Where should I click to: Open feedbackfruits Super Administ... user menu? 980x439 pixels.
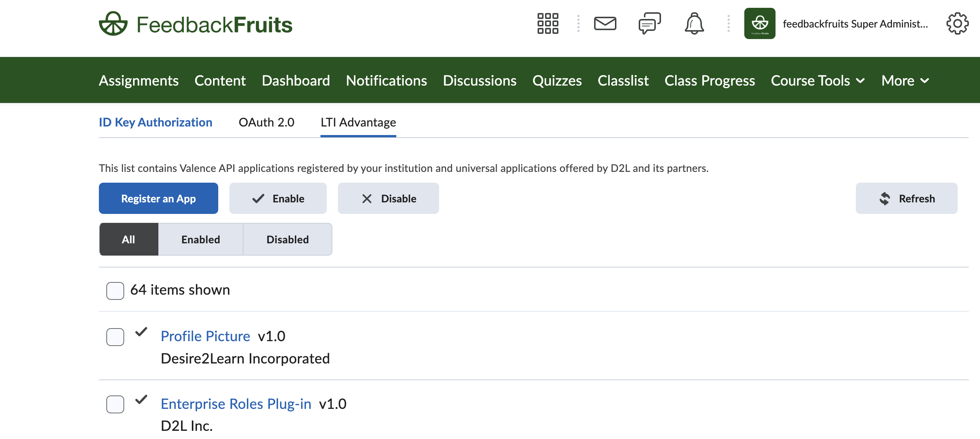tap(855, 24)
